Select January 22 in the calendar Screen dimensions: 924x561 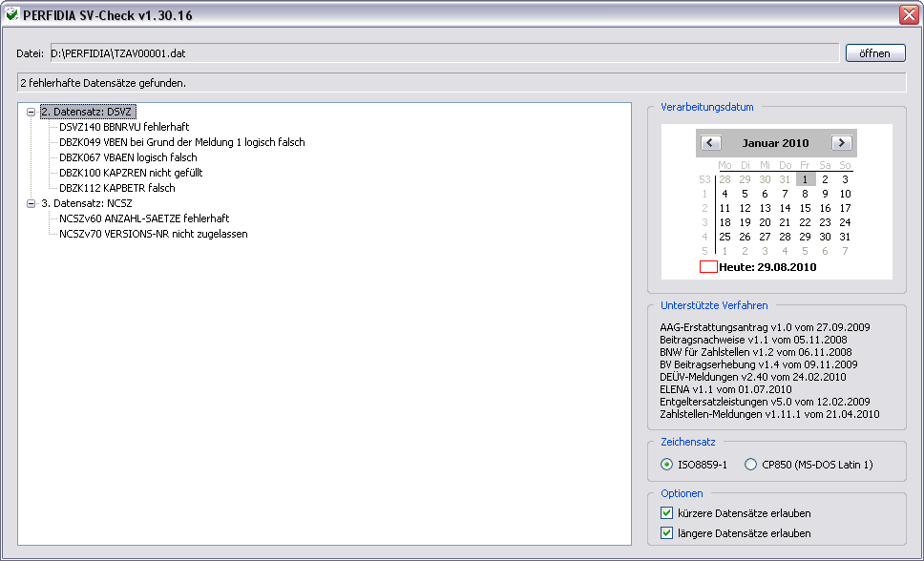[x=805, y=222]
